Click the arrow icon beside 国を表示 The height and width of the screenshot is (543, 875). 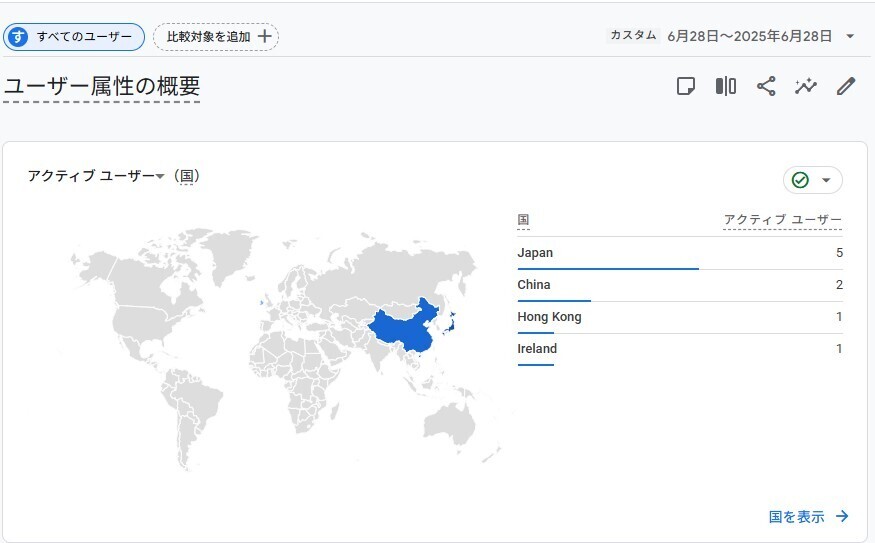tap(842, 517)
